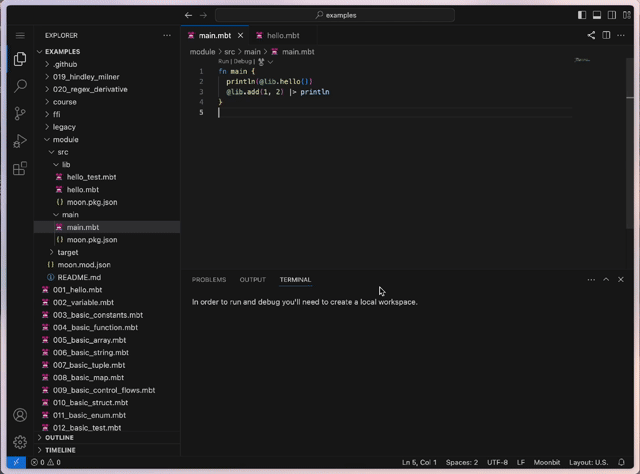Open the hamburger application menu
Image resolution: width=640 pixels, height=474 pixels.
point(20,36)
